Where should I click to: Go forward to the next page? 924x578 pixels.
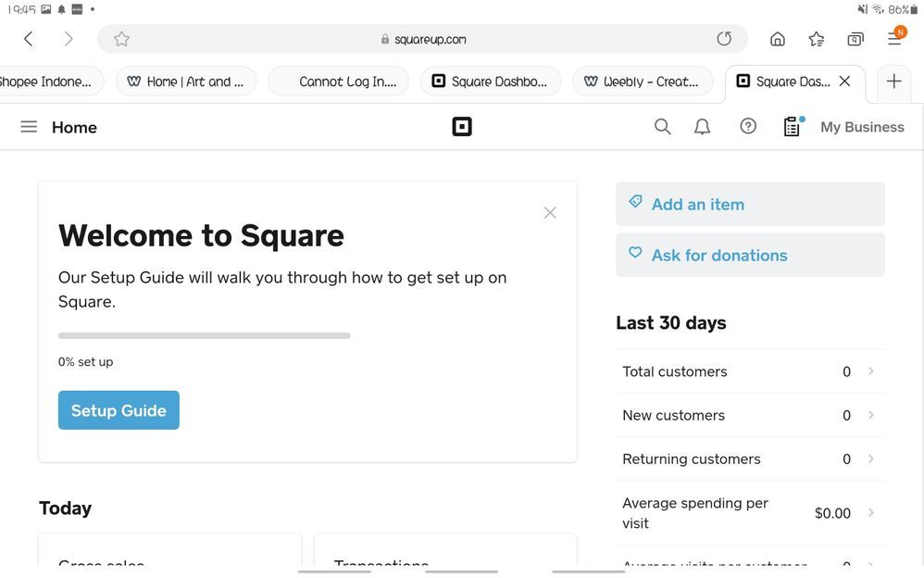pos(69,39)
